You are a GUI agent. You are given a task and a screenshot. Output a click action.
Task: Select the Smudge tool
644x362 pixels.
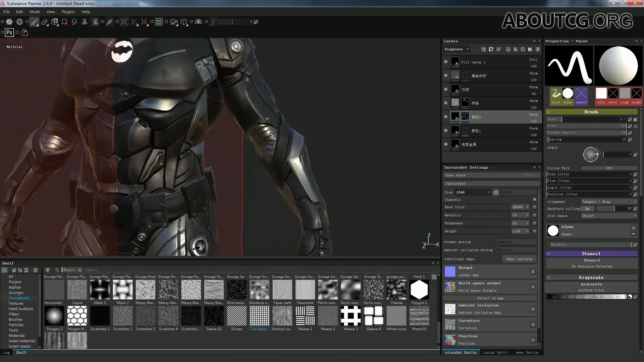pos(74,22)
